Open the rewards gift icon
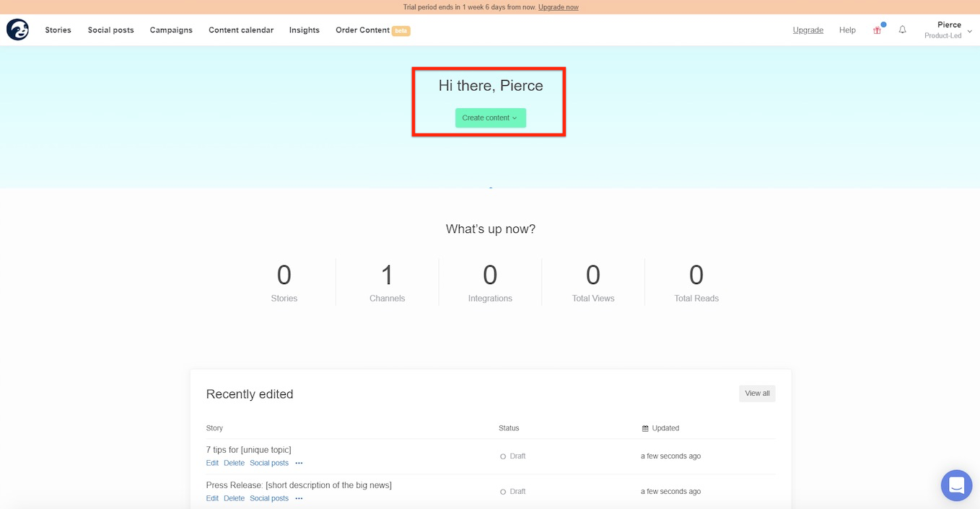The image size is (980, 509). tap(877, 30)
